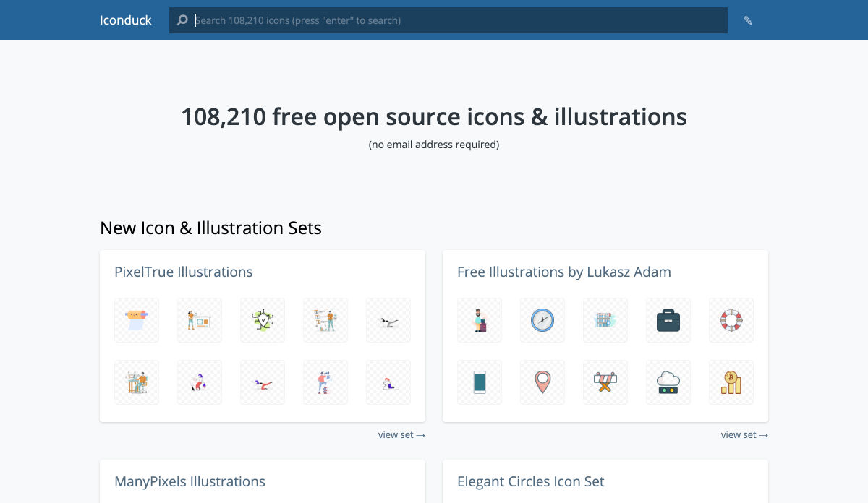Select the bitcoin bar chart icon
Screen dimensions: 868x503
(731, 382)
